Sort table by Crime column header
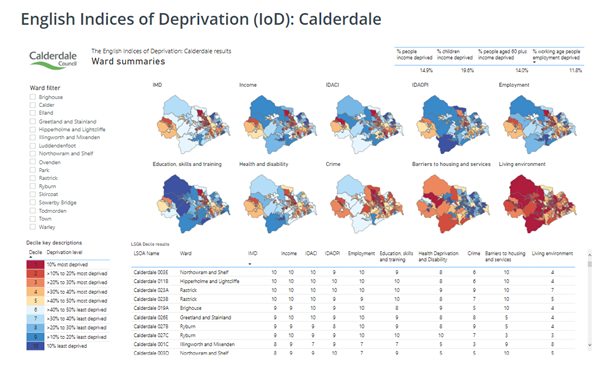The image size is (610, 371). pyautogui.click(x=473, y=254)
